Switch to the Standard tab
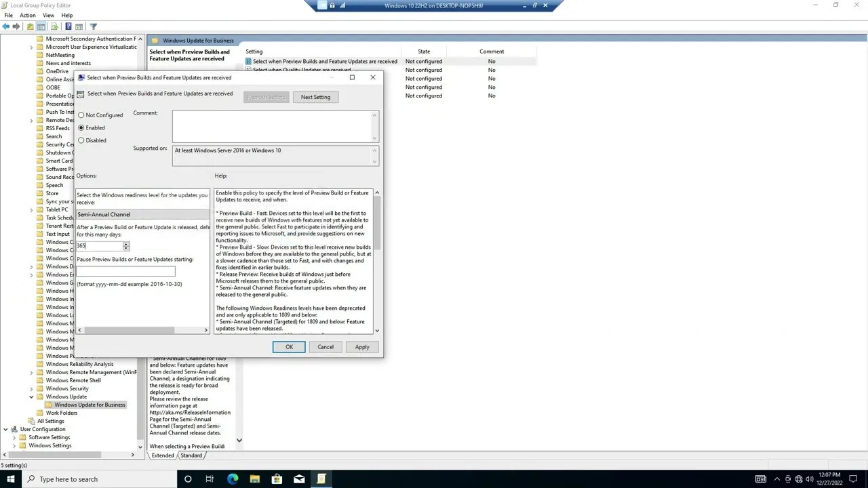Screen dimensions: 868x488 pos(191,455)
